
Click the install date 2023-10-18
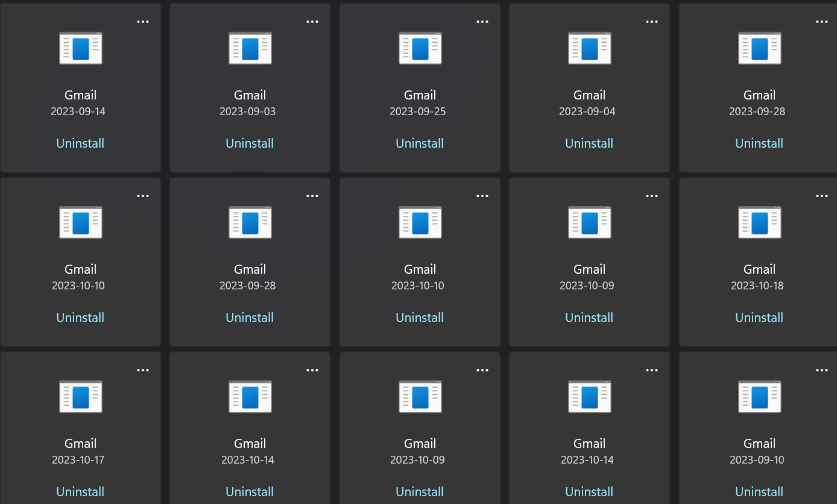click(x=757, y=286)
